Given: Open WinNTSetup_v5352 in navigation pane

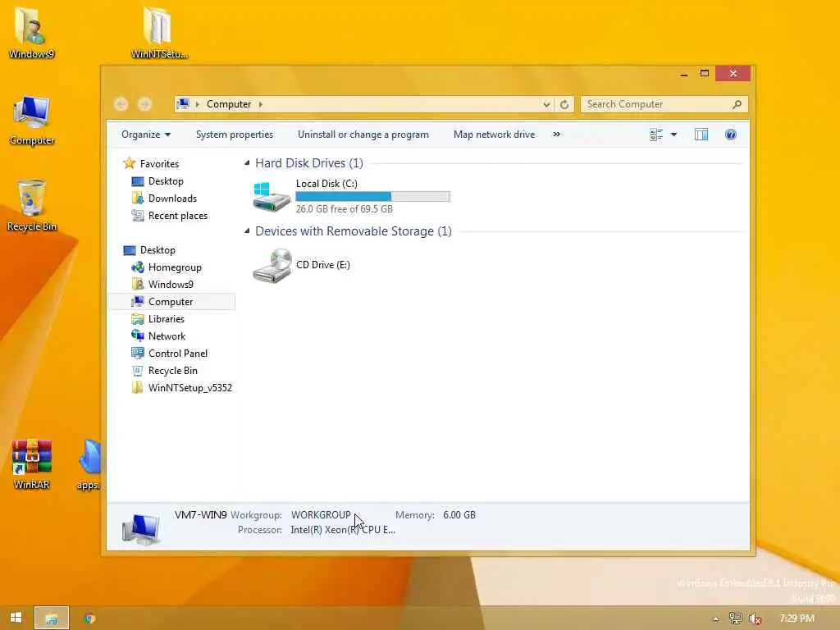Looking at the screenshot, I should [189, 388].
